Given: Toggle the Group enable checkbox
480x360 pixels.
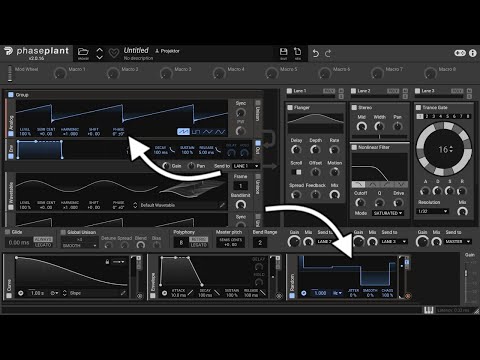Looking at the screenshot, I should (x=11, y=95).
